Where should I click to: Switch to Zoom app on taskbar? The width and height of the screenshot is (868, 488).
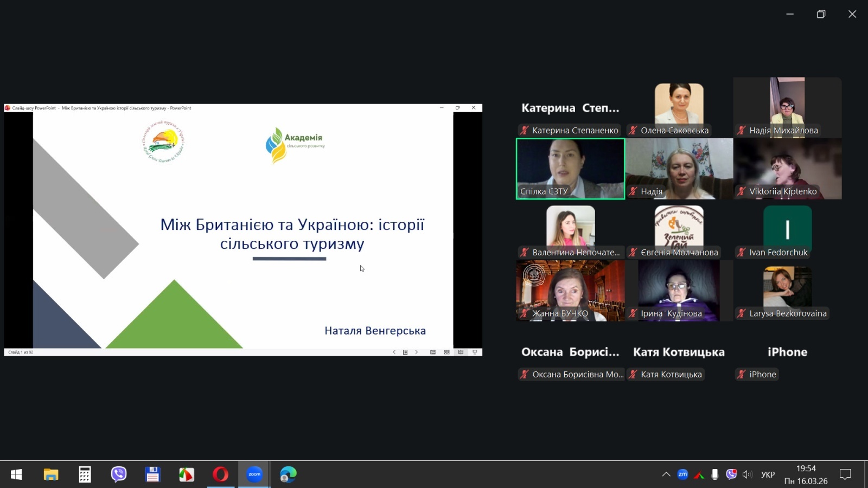(254, 474)
